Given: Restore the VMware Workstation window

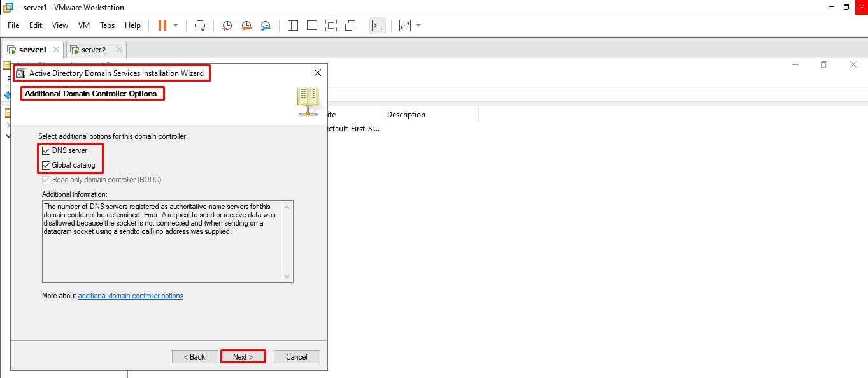Looking at the screenshot, I should [x=846, y=7].
